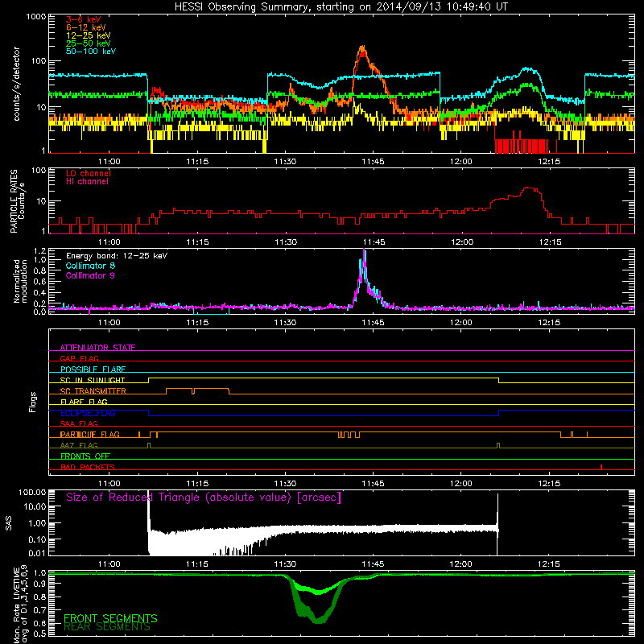Image resolution: width=644 pixels, height=644 pixels.
Task: Click the ECLIPSE FLAG label
Action: tap(88, 413)
